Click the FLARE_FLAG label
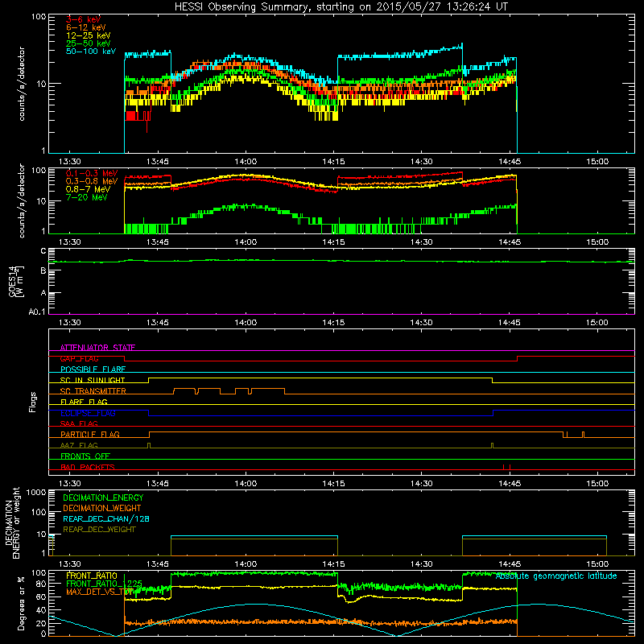The width and height of the screenshot is (644, 644). [x=84, y=402]
